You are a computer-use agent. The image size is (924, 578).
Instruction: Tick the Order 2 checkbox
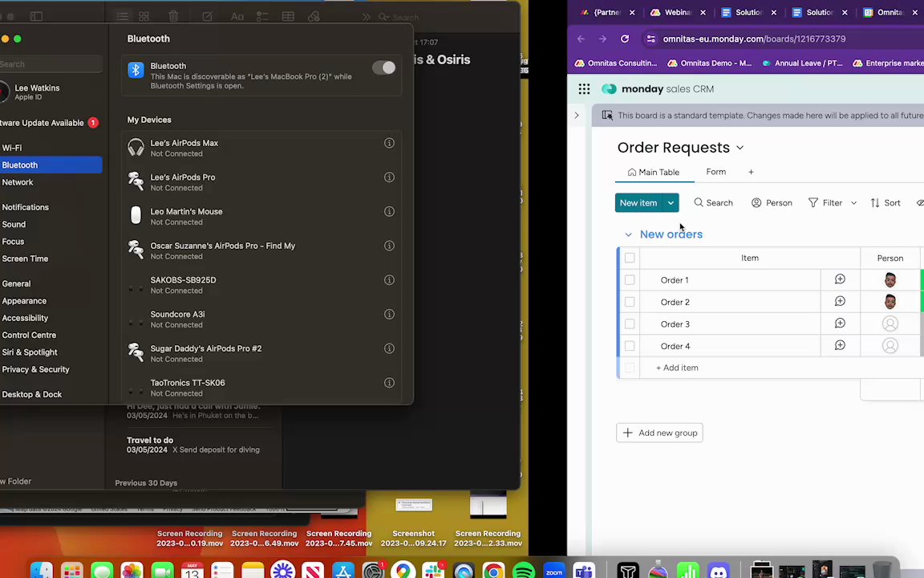point(630,302)
